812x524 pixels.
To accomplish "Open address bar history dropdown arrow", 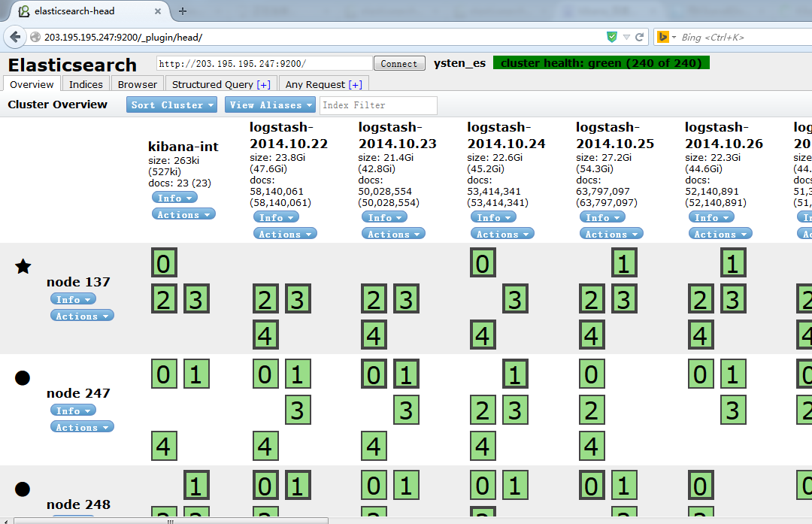I will [x=626, y=38].
